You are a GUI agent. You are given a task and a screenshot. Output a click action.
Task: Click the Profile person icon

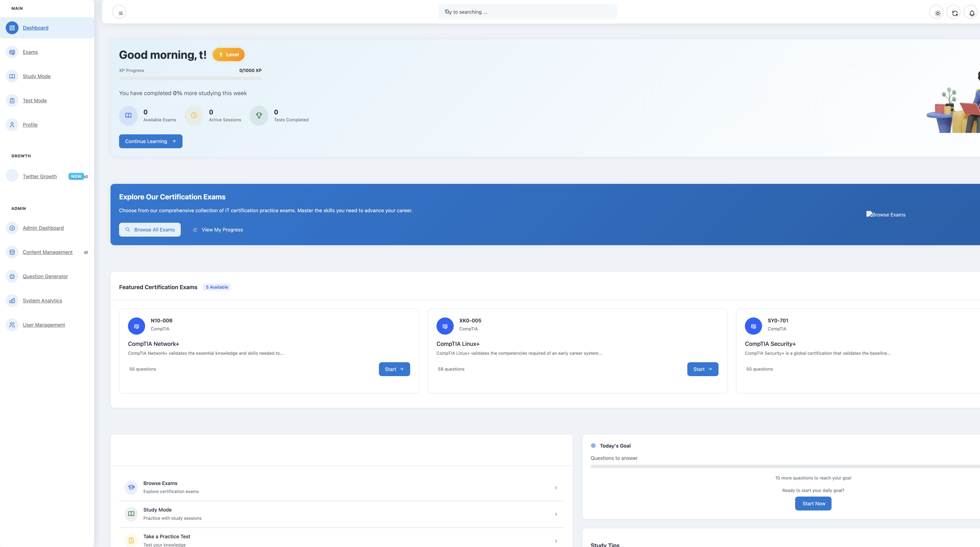[12, 125]
